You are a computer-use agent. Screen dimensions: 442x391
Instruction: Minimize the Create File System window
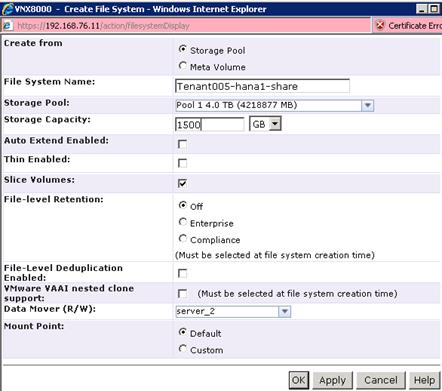click(x=422, y=9)
